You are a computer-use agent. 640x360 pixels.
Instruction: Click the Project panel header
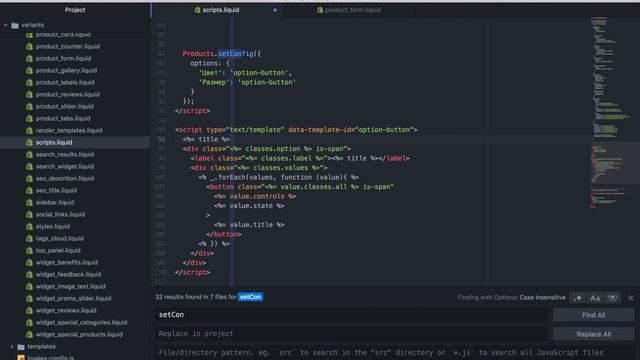[x=75, y=10]
